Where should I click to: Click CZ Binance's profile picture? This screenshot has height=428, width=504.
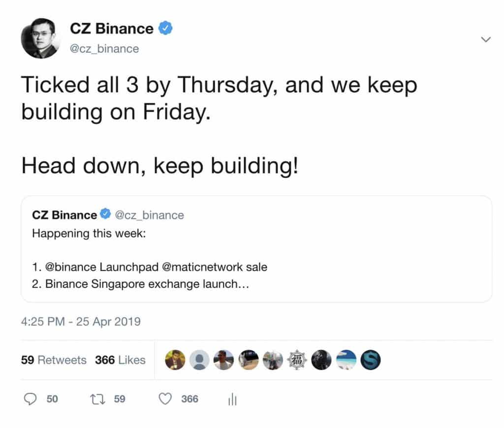[42, 37]
